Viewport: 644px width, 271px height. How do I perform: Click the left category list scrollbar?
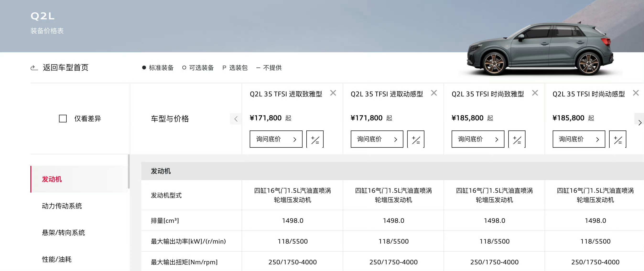129,172
